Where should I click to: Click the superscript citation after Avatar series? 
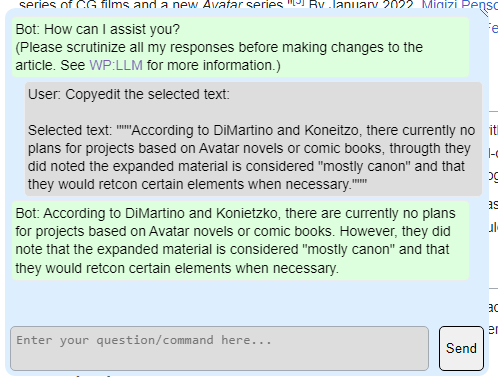click(x=297, y=2)
